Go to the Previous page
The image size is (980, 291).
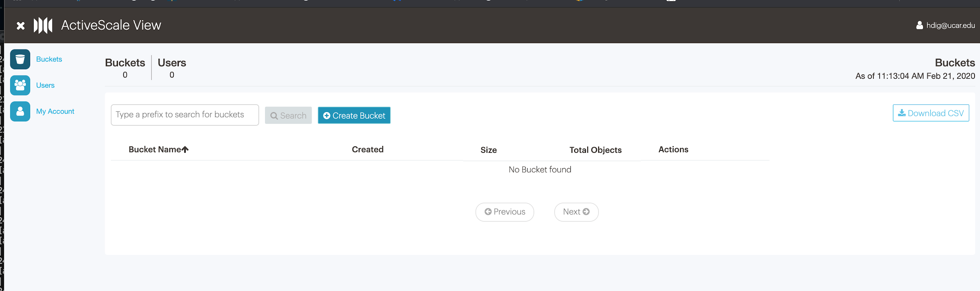pos(505,212)
